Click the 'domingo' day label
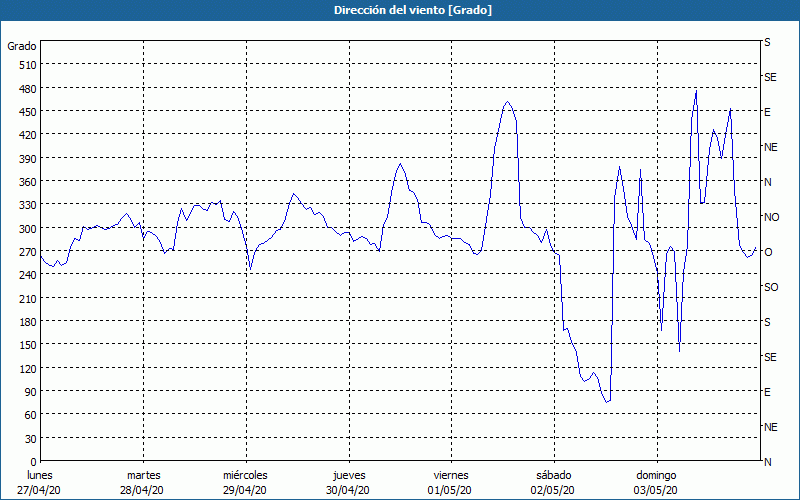800x500 pixels. (657, 476)
